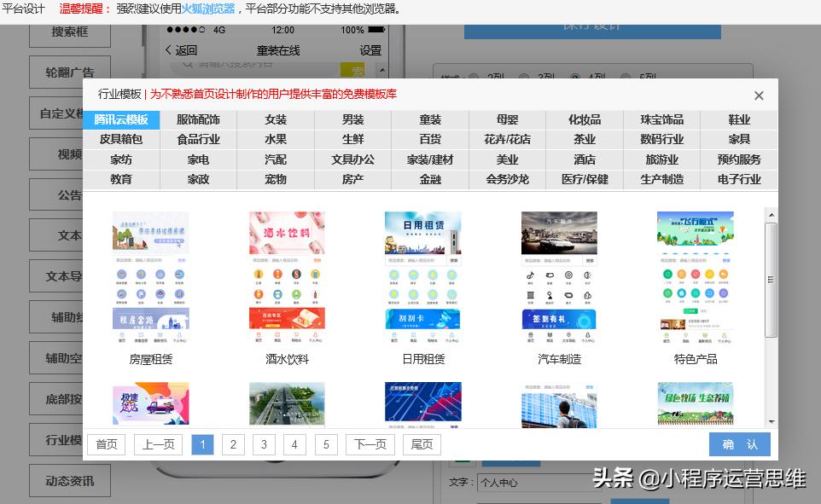Confirm selection with the 确认 button
Image resolution: width=821 pixels, height=504 pixels.
pos(738,443)
